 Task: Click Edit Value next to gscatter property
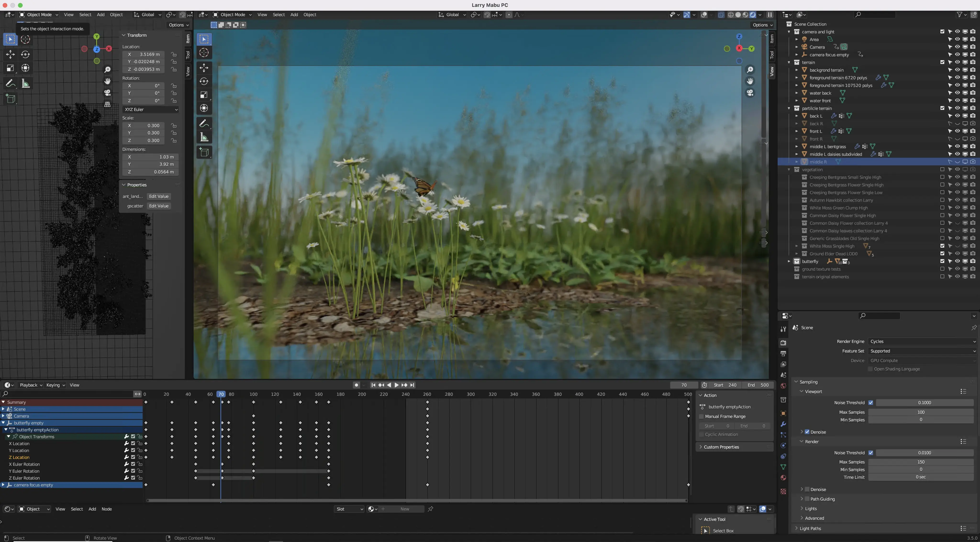point(159,206)
